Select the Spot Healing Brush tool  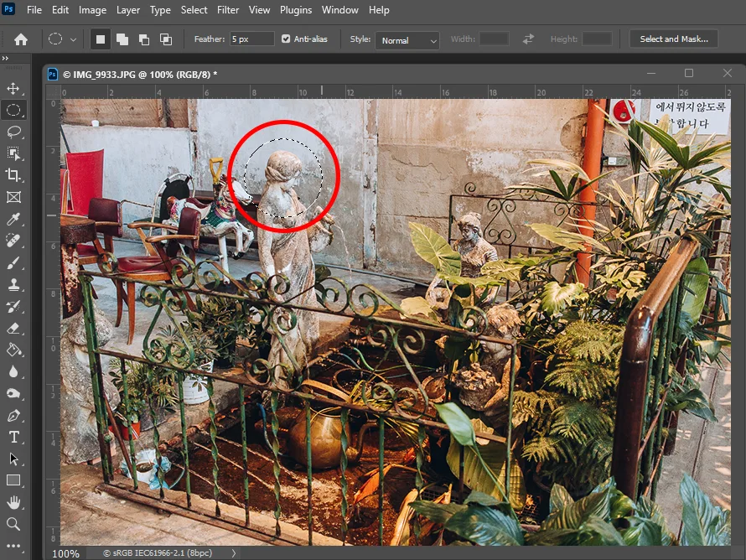pyautogui.click(x=13, y=241)
